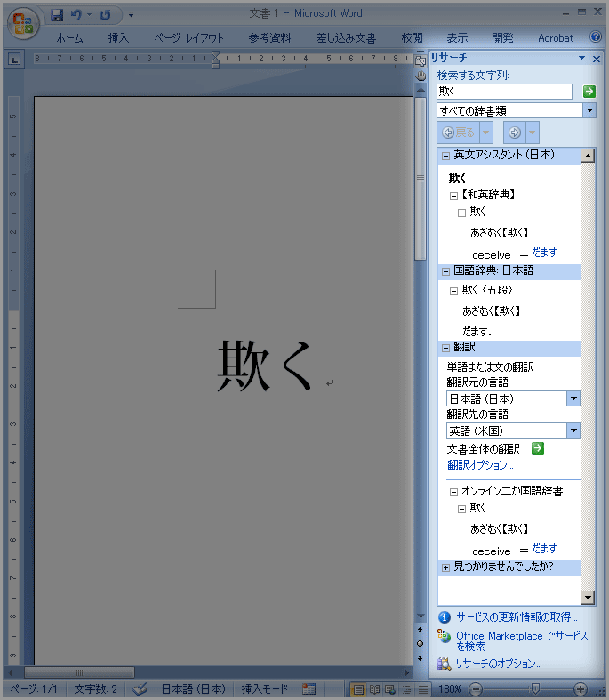Viewport: 609px width, 700px height.
Task: Collapse the 英文アシスタント (日本) section
Action: (445, 156)
